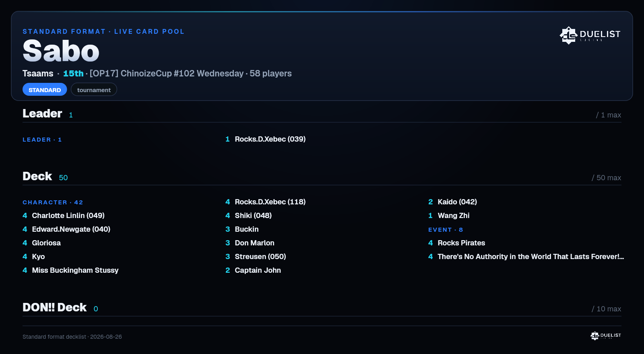Click the Wang Zhi card entry

449,216
